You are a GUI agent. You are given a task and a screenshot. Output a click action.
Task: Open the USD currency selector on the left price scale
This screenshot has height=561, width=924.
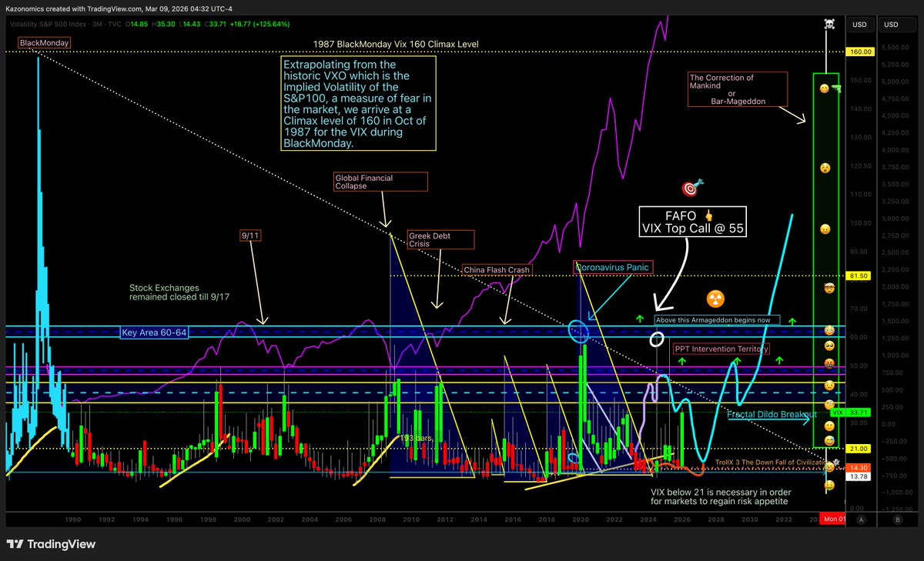pyautogui.click(x=859, y=25)
